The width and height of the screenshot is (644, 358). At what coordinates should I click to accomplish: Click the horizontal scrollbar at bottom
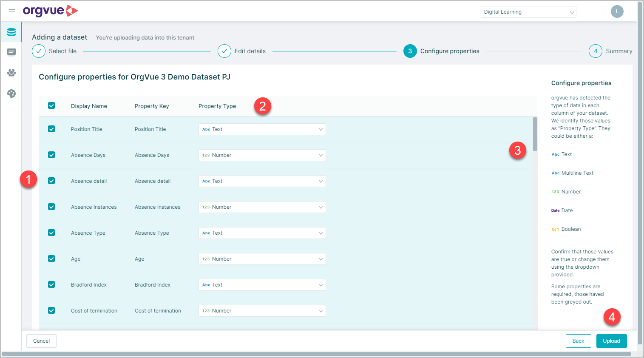click(x=317, y=354)
